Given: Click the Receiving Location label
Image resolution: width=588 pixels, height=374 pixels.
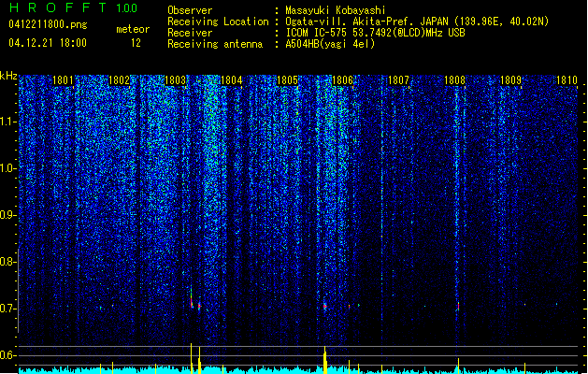Looking at the screenshot, I should pyautogui.click(x=218, y=22).
